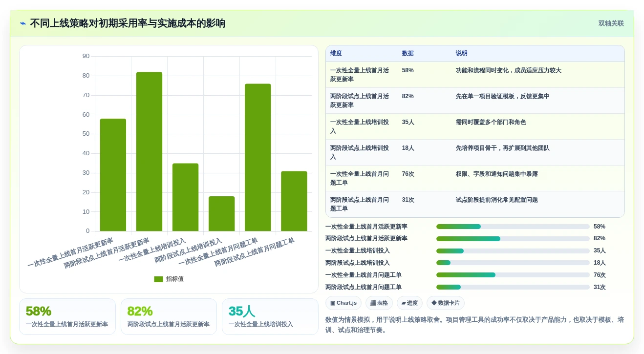Screen dimensions: 644x354
Task: Click the 76次 progress bar
Action: pos(513,275)
